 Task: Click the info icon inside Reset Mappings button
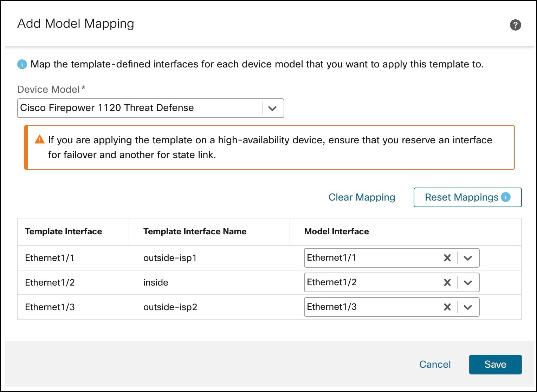pyautogui.click(x=505, y=197)
